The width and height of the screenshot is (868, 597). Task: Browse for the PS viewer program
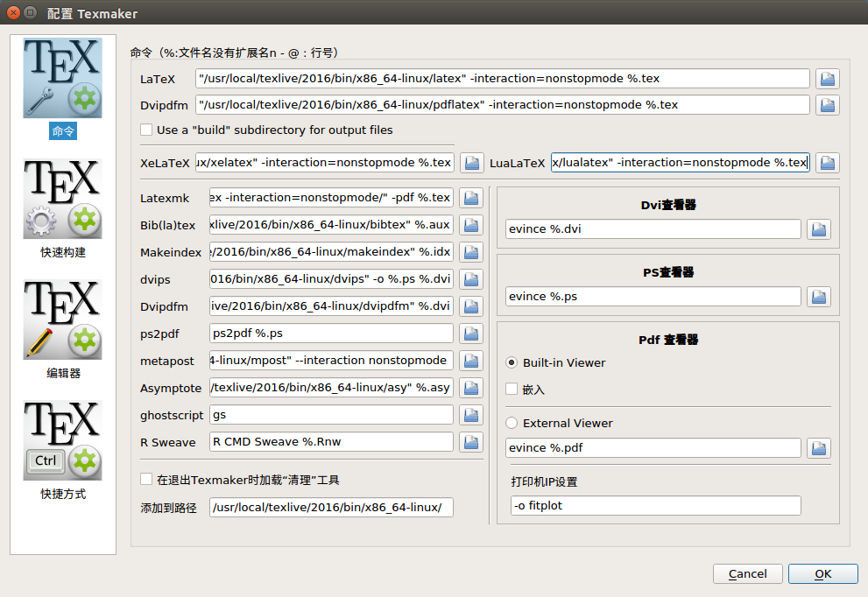tap(819, 297)
